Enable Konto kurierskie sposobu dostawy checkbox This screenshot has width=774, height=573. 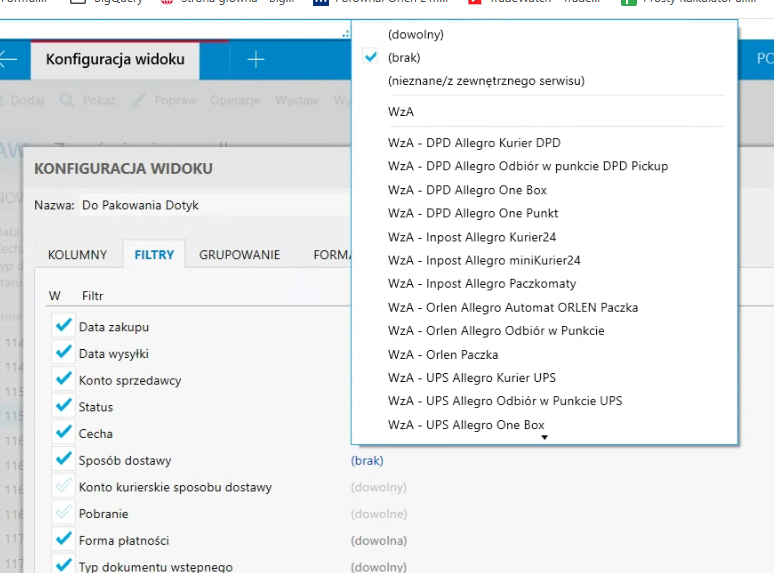pyautogui.click(x=64, y=487)
